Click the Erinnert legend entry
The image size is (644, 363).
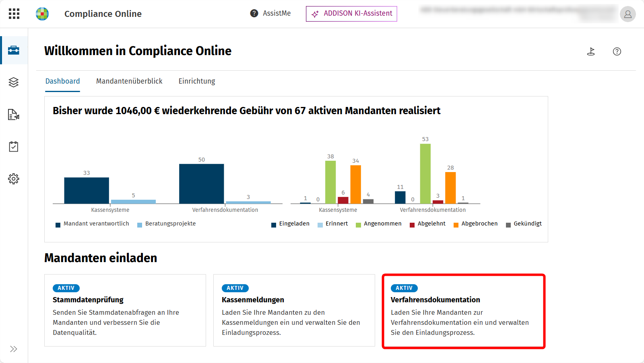(332, 224)
